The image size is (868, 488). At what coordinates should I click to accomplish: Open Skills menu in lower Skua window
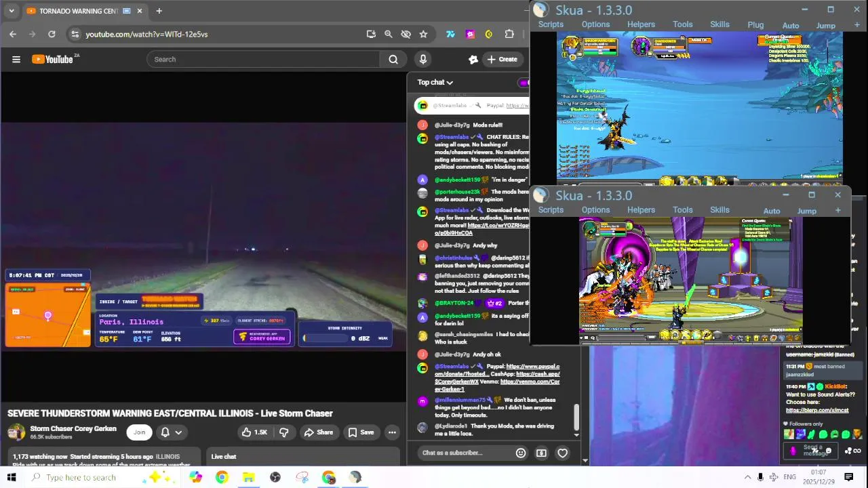coord(719,210)
